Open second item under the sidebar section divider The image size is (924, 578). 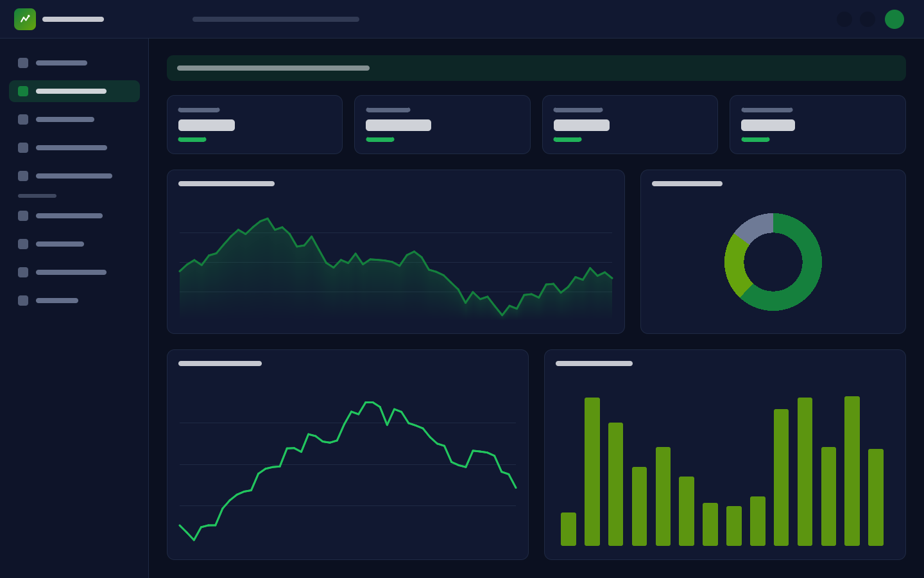click(x=74, y=244)
